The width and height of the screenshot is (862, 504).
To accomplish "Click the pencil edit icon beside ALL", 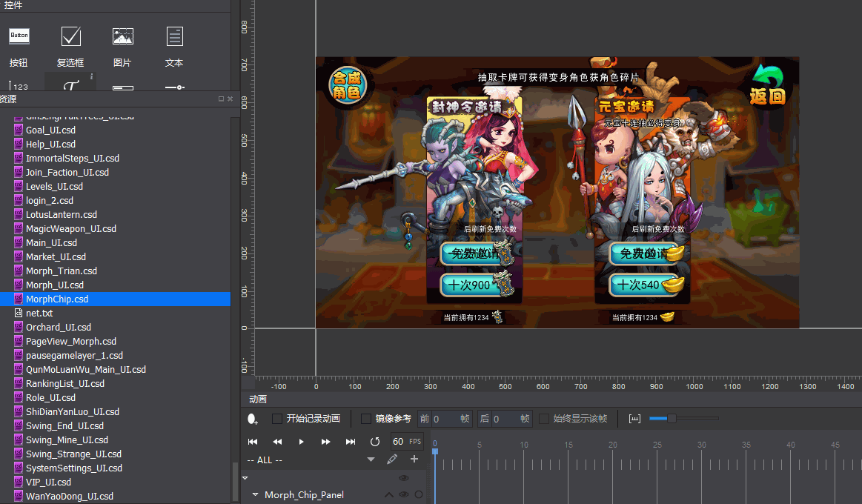I will tap(392, 460).
